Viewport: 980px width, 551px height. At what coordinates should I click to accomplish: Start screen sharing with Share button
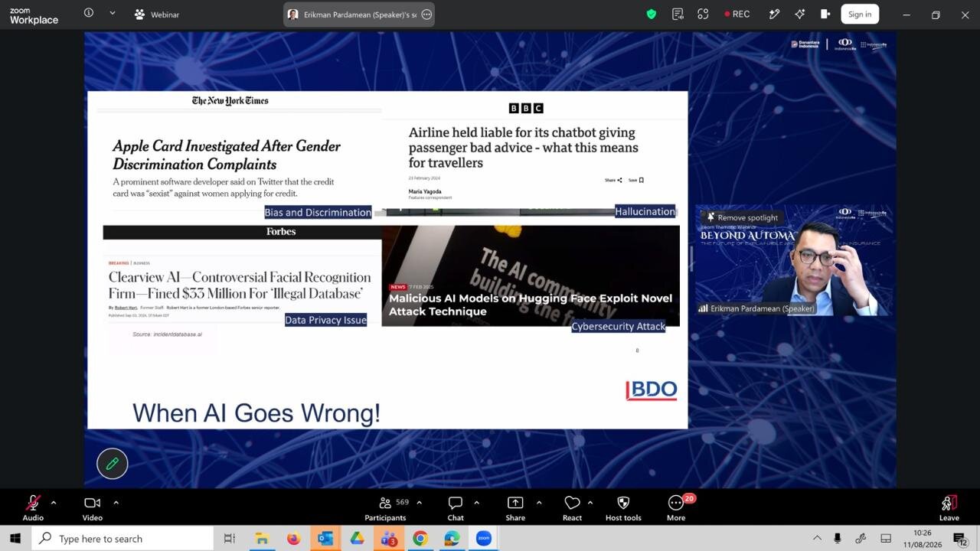[515, 507]
